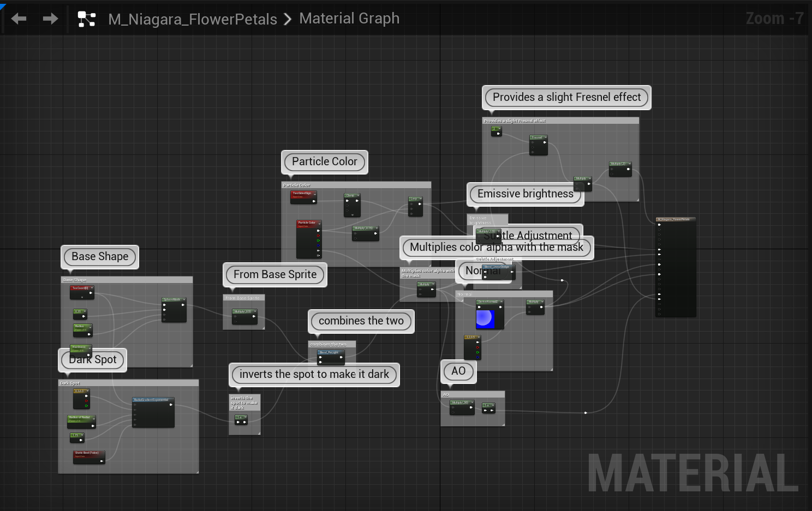Go forward using the right arrow
This screenshot has width=812, height=511.
[50, 19]
